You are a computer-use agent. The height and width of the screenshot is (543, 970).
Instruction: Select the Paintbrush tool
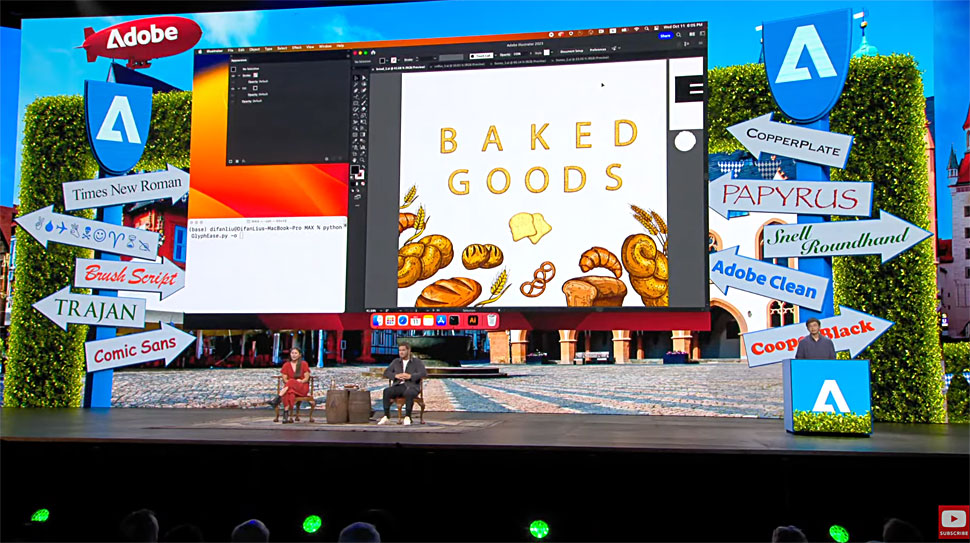(x=364, y=103)
